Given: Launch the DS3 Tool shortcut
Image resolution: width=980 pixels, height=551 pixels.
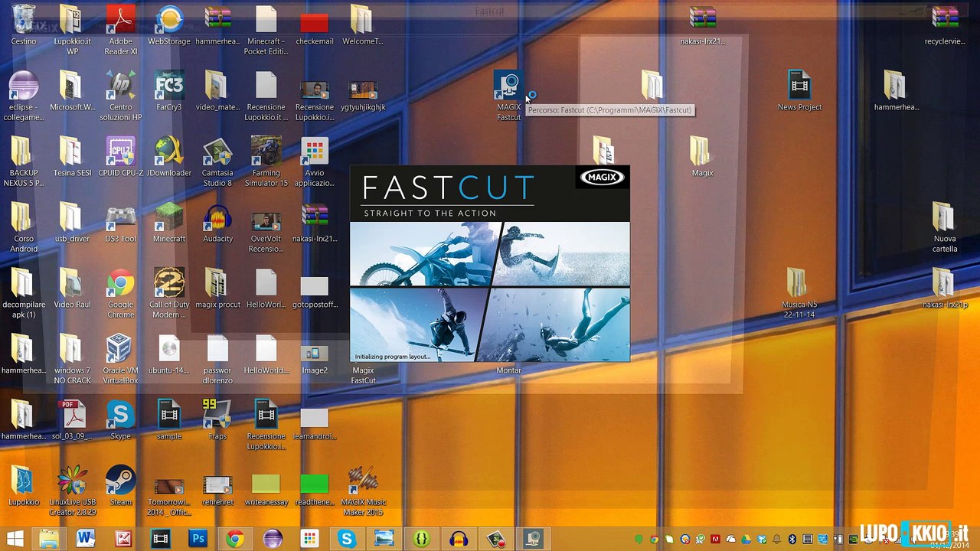Looking at the screenshot, I should click(120, 222).
